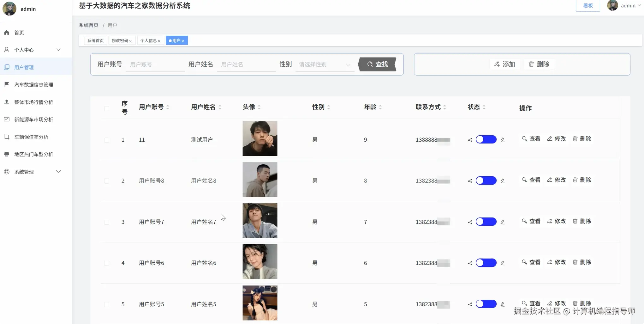
Task: Click the home icon beside 首页
Action: 7,33
